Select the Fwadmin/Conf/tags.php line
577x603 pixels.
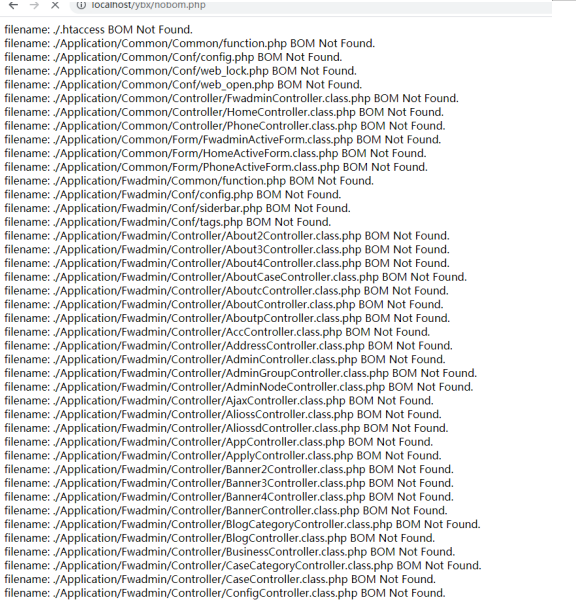click(168, 222)
